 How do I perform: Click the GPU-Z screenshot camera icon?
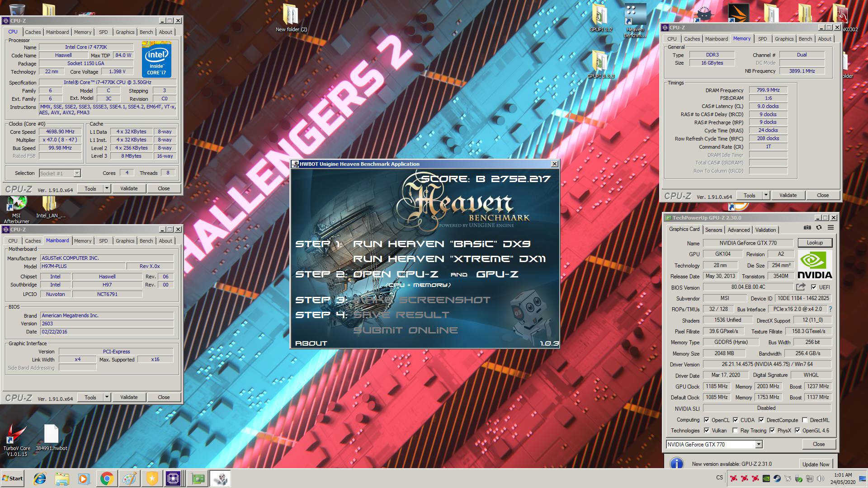pyautogui.click(x=807, y=228)
